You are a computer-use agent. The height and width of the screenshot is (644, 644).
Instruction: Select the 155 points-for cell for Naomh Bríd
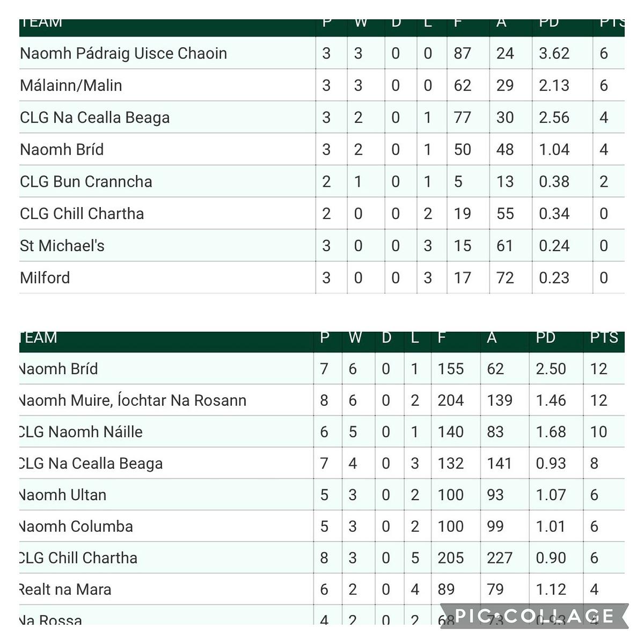coord(451,369)
